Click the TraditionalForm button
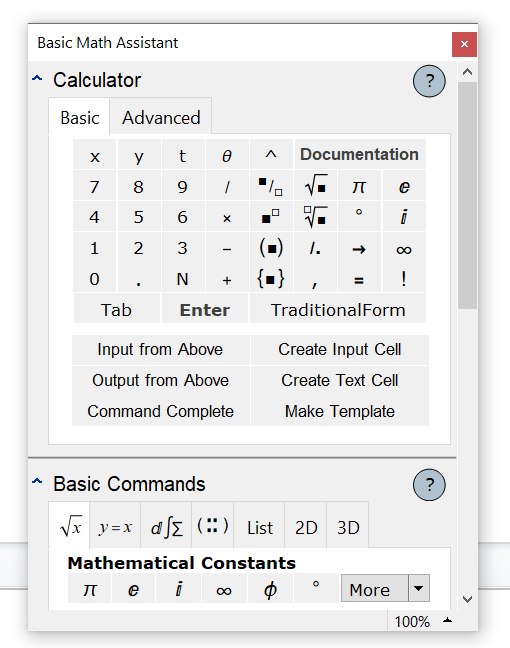Screen dimensions: 510x648 click(338, 310)
